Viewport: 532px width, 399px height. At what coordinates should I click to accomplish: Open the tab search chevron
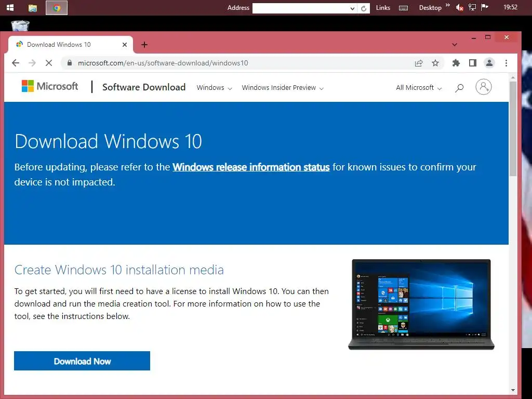455,45
